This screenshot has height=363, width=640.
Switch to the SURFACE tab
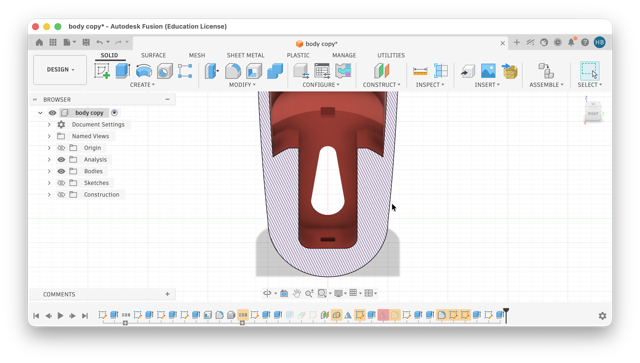153,55
